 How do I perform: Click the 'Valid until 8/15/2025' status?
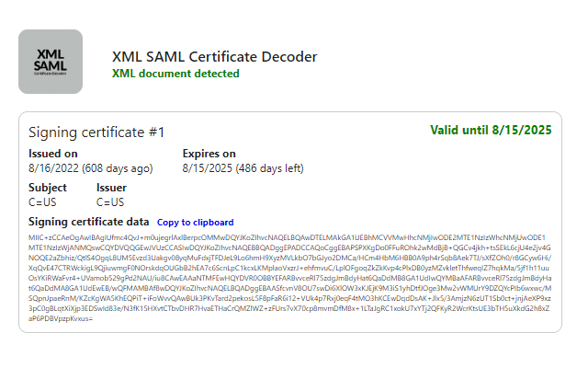click(493, 130)
